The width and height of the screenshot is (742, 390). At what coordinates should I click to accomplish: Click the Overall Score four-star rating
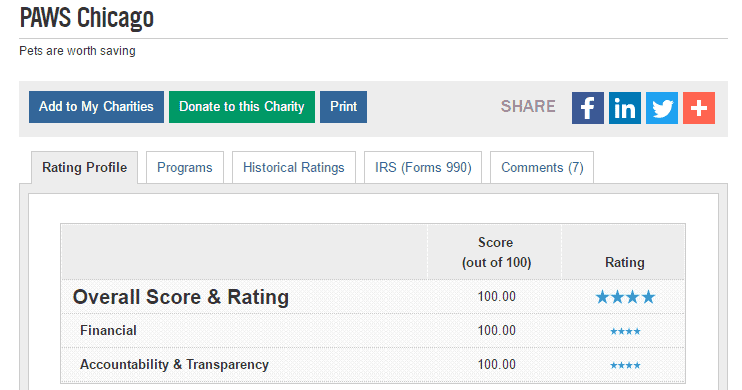point(625,297)
